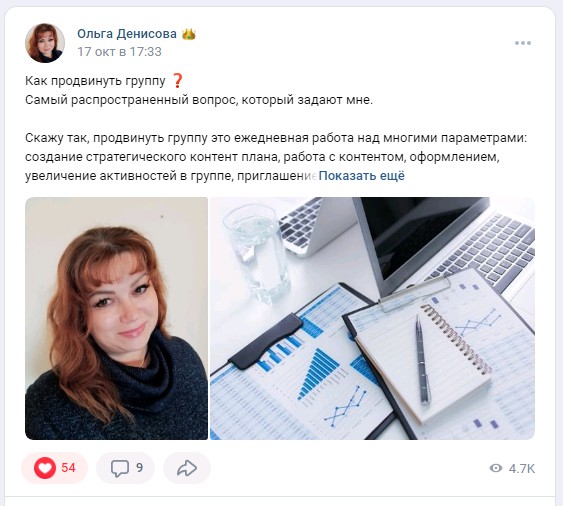This screenshot has height=506, width=563.
Task: Click the spiral notebook in the desk photo
Action: click(424, 363)
